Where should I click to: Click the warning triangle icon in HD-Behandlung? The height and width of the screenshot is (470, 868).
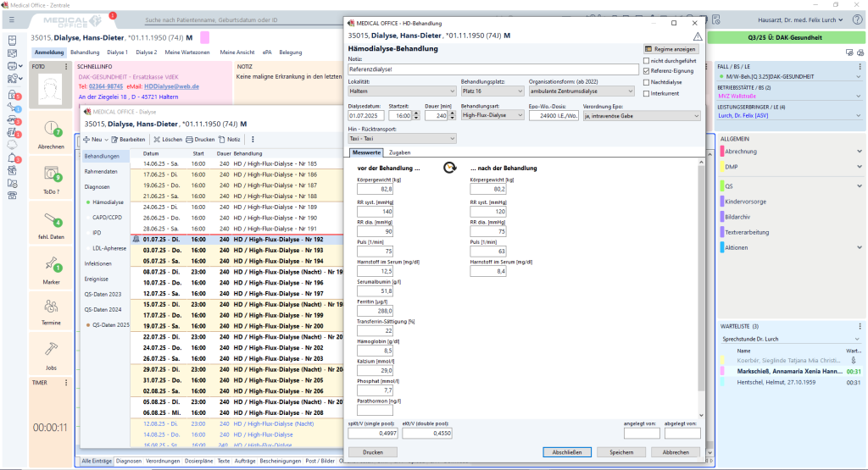(698, 36)
